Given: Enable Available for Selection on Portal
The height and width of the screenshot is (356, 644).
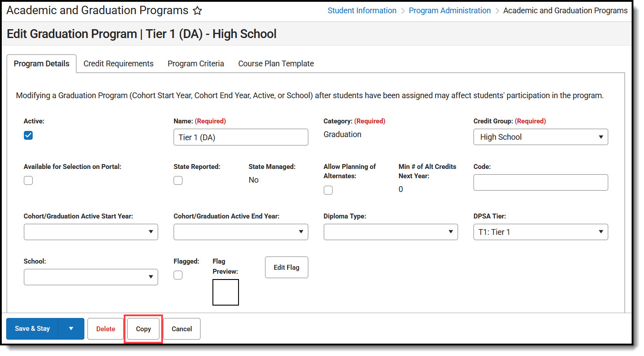Looking at the screenshot, I should tap(28, 180).
